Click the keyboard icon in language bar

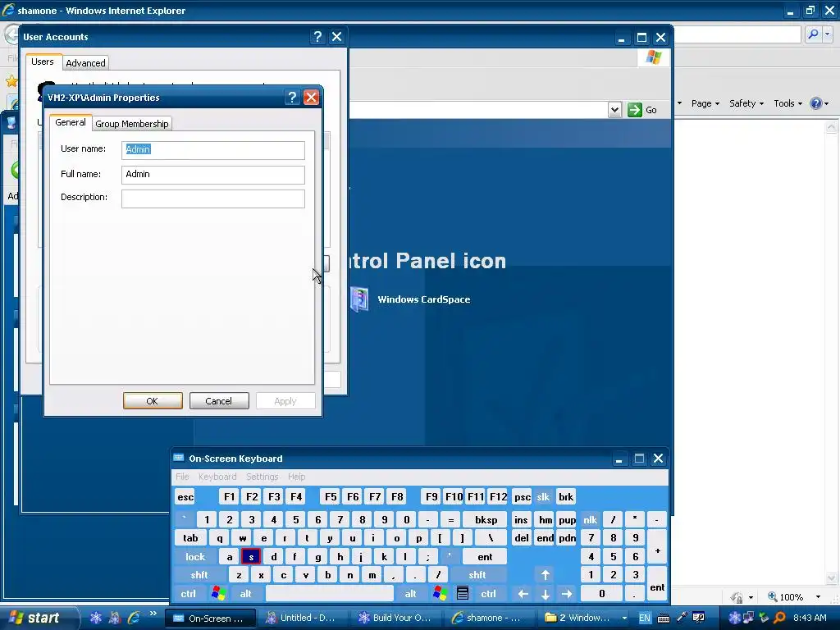pyautogui.click(x=663, y=619)
